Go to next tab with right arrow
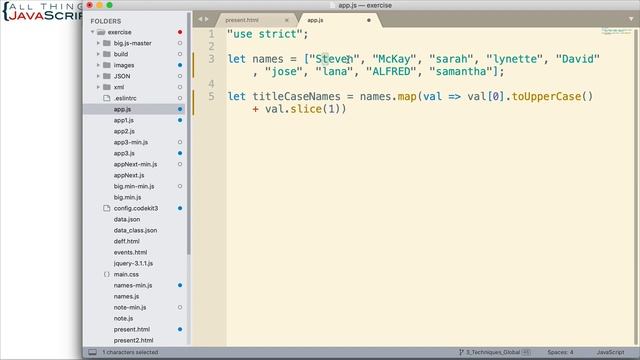The height and width of the screenshot is (360, 640). point(206,19)
